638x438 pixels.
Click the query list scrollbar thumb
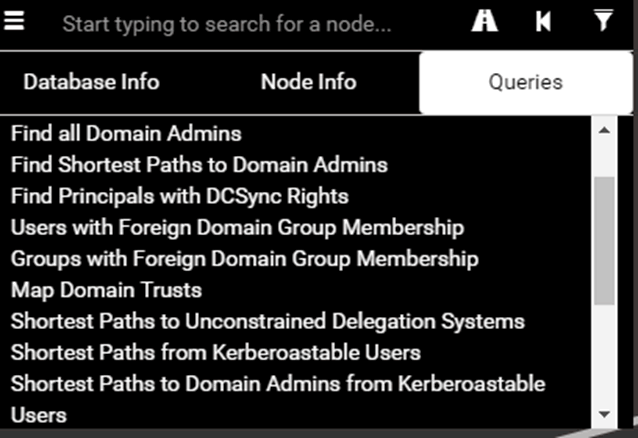click(x=604, y=241)
